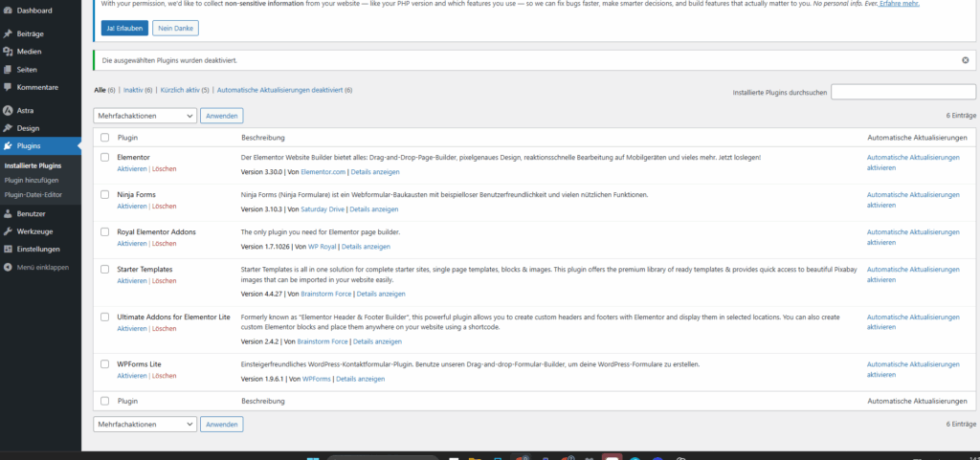Click the Werkzeuge wrench icon
The width and height of the screenshot is (980, 460).
point(8,230)
